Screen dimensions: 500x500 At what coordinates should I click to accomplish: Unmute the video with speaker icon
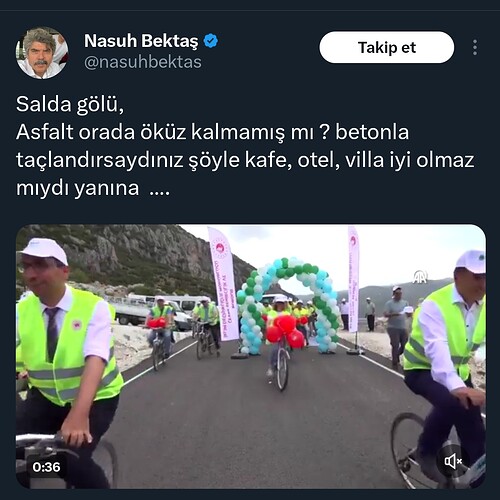453,462
